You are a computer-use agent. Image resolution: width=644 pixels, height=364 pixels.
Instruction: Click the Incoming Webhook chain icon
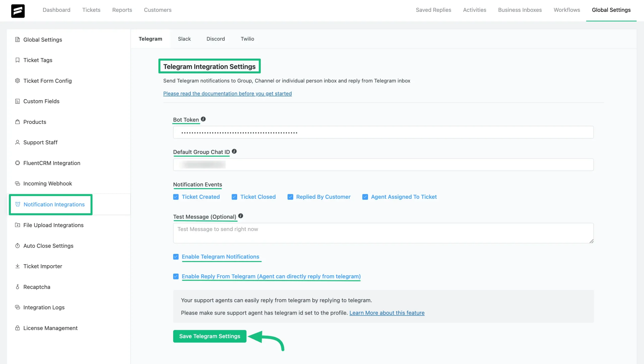pyautogui.click(x=17, y=183)
